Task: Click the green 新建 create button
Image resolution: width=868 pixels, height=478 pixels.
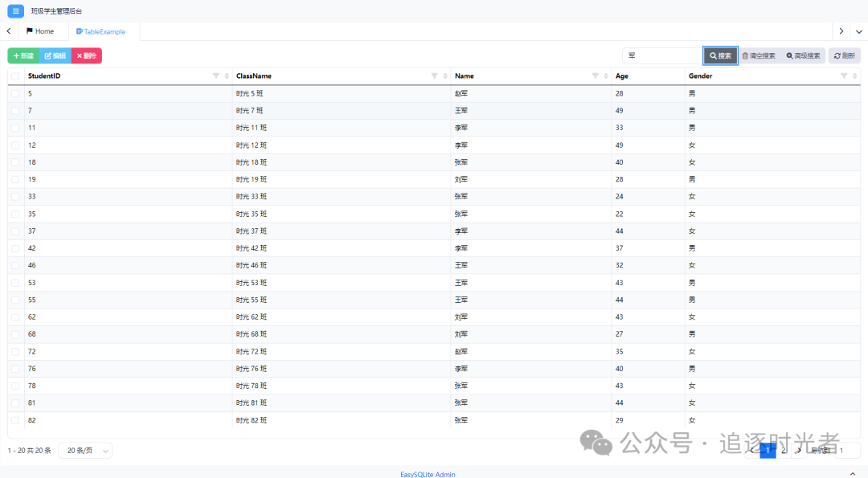Action: pyautogui.click(x=23, y=55)
